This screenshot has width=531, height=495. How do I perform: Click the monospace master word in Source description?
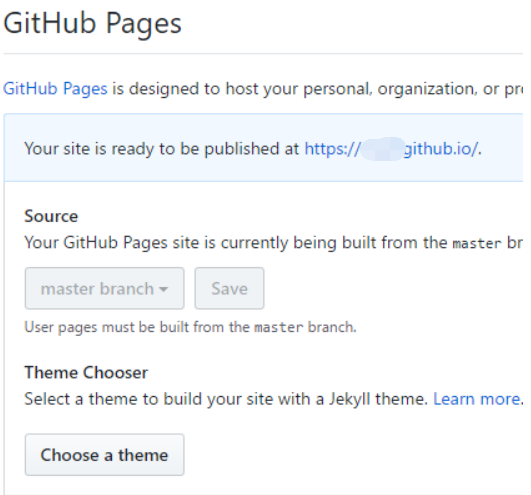(477, 243)
